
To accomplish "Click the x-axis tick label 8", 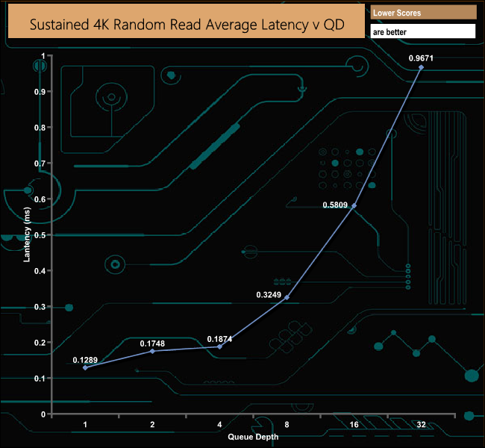I will [x=287, y=424].
